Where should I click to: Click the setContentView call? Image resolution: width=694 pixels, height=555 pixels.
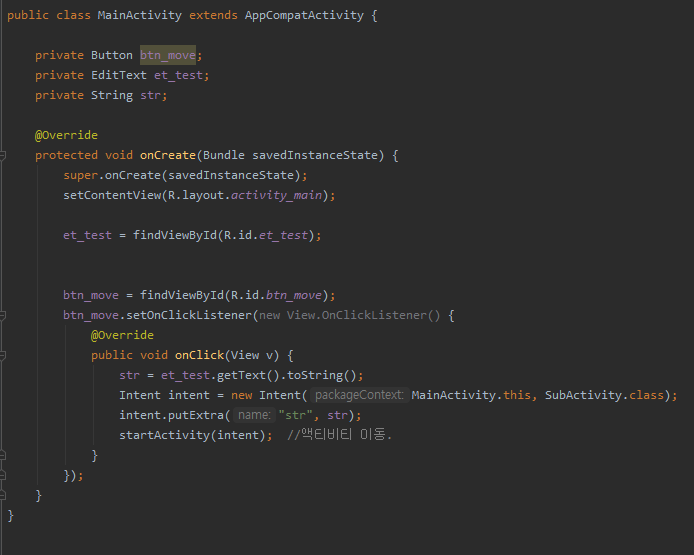point(112,195)
